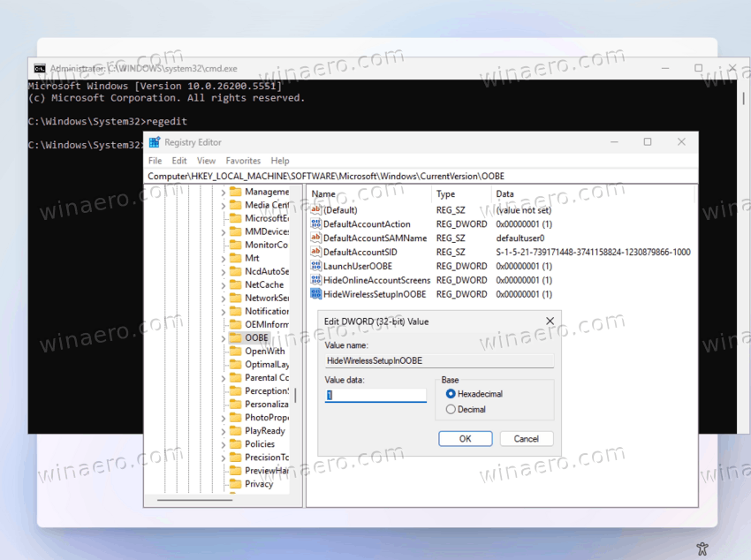Select the Hexadecimal base option
The image size is (751, 560).
point(451,394)
